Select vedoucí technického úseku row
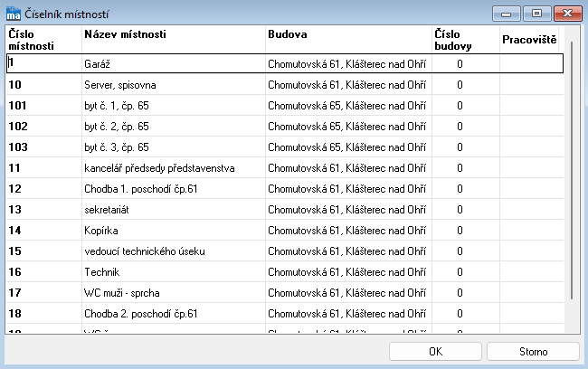 285,251
